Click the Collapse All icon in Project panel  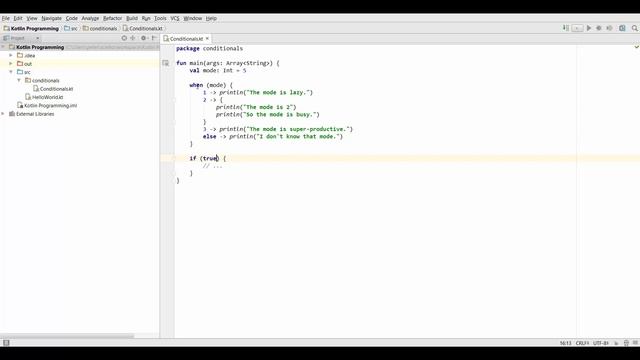pos(133,38)
